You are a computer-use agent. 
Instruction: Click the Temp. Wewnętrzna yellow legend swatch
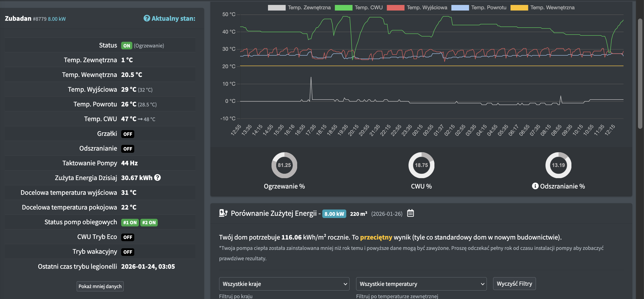pyautogui.click(x=519, y=8)
